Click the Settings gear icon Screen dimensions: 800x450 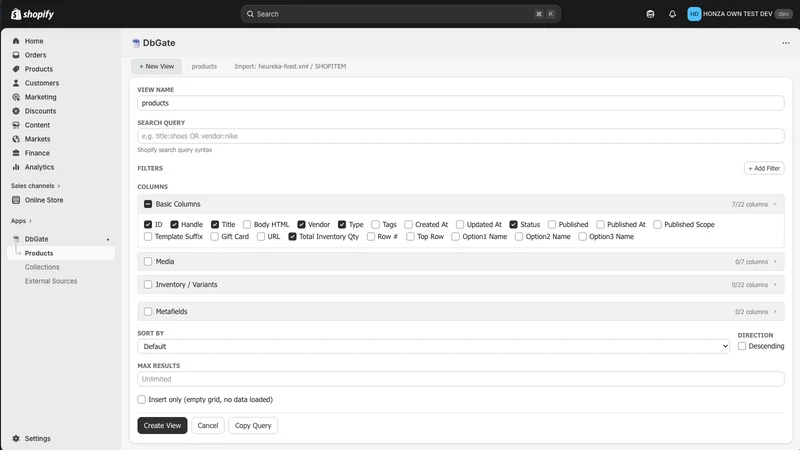click(16, 438)
